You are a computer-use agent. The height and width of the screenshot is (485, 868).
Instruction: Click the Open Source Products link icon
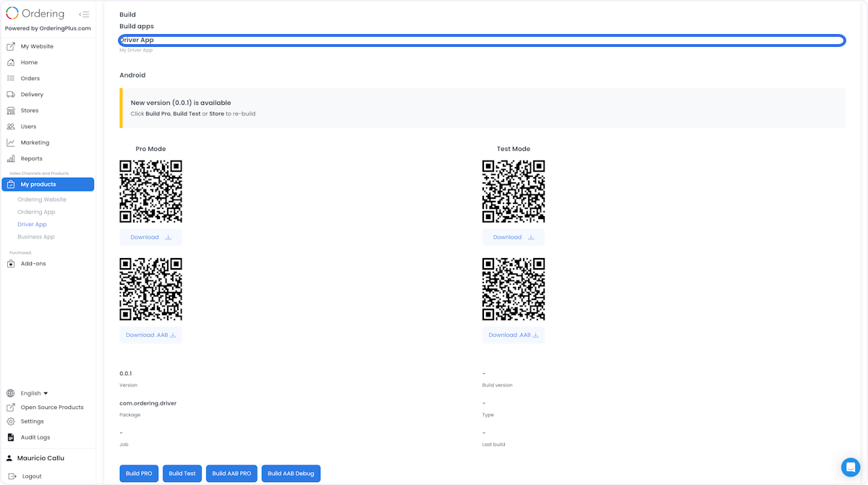11,407
